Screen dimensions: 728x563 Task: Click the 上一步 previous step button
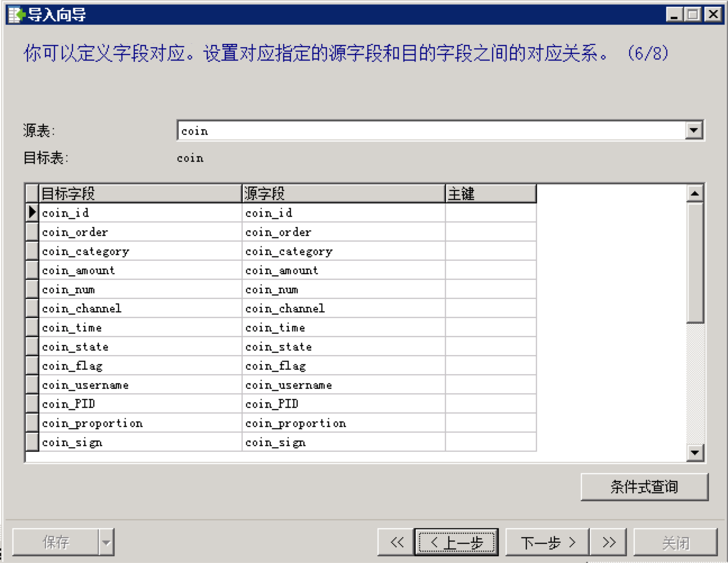[456, 543]
